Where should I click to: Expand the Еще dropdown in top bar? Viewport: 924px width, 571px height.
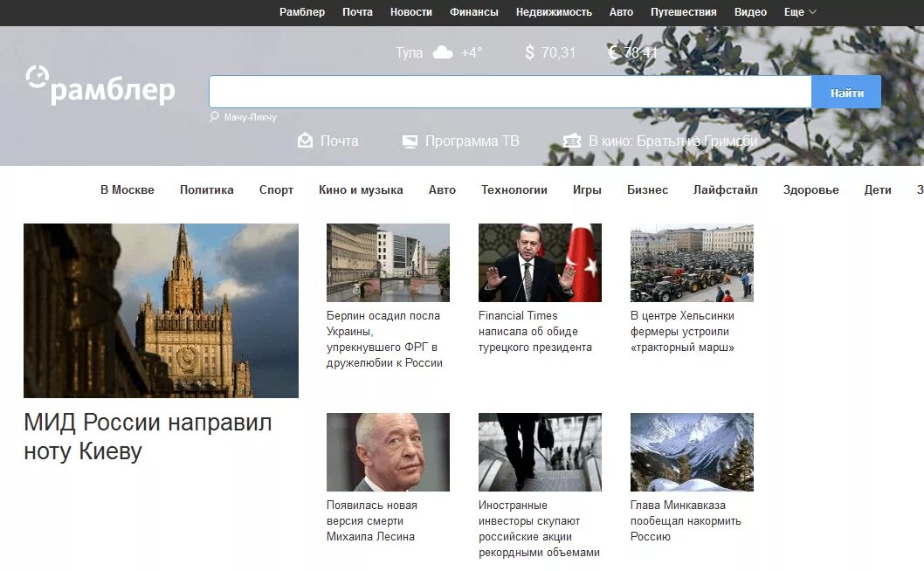tap(800, 11)
